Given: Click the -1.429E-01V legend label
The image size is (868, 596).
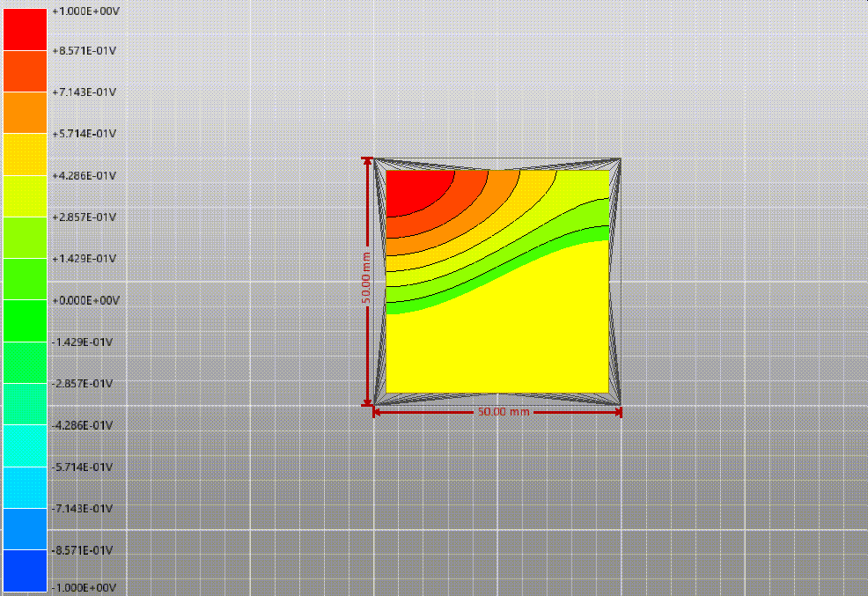Looking at the screenshot, I should (x=83, y=342).
